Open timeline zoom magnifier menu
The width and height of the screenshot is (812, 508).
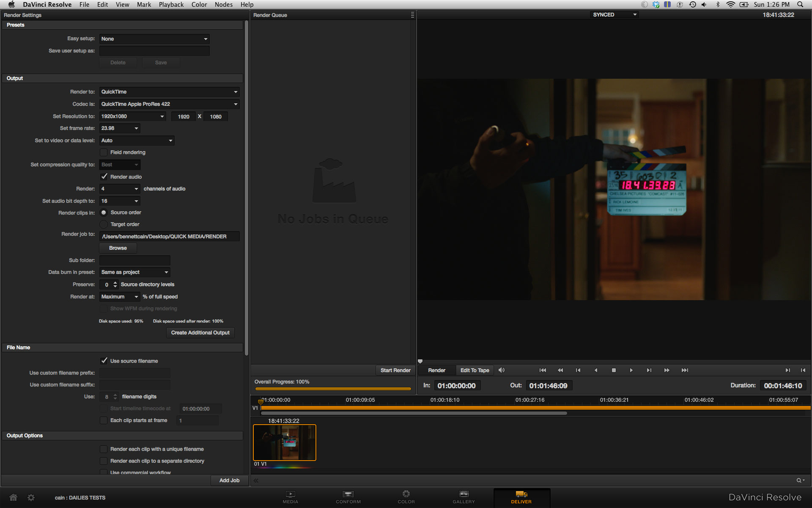point(800,480)
